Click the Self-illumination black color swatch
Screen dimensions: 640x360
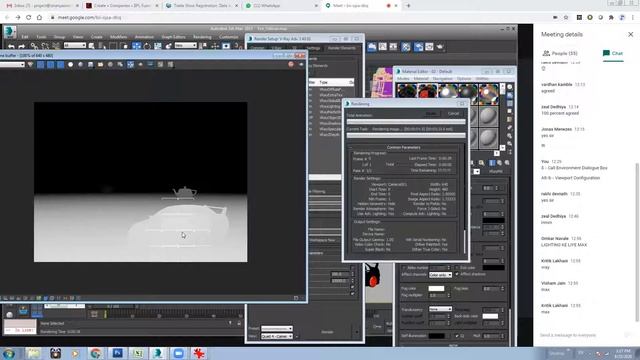pyautogui.click(x=436, y=336)
